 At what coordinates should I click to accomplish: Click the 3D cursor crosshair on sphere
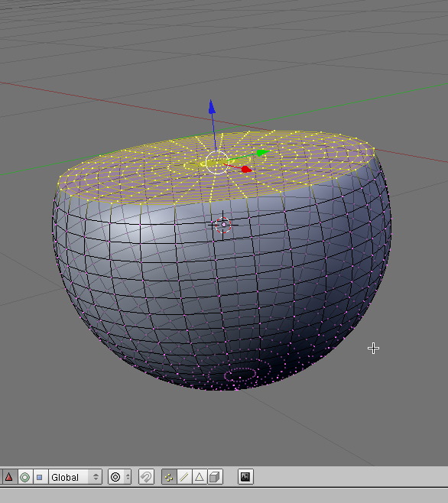[223, 225]
